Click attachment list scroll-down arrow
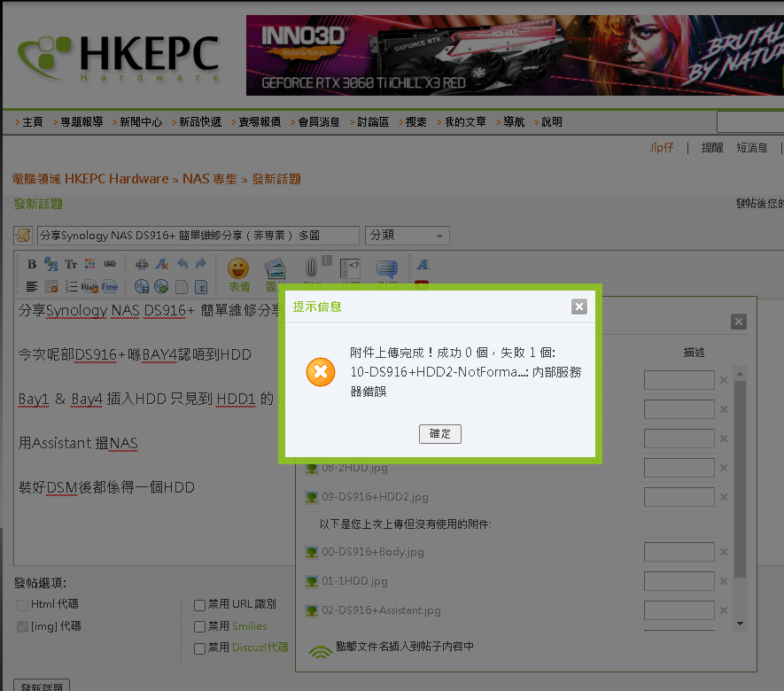The image size is (784, 691). coord(740,624)
